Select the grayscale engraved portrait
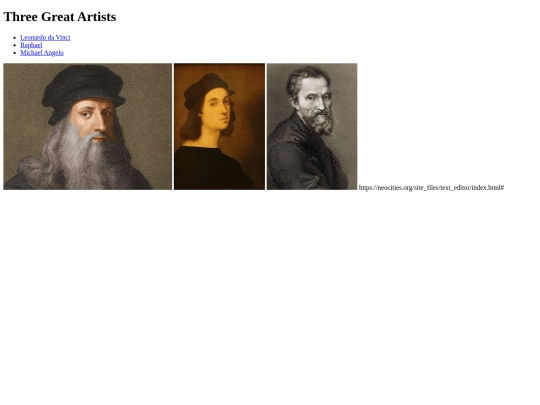The height and width of the screenshot is (405, 540). (312, 126)
